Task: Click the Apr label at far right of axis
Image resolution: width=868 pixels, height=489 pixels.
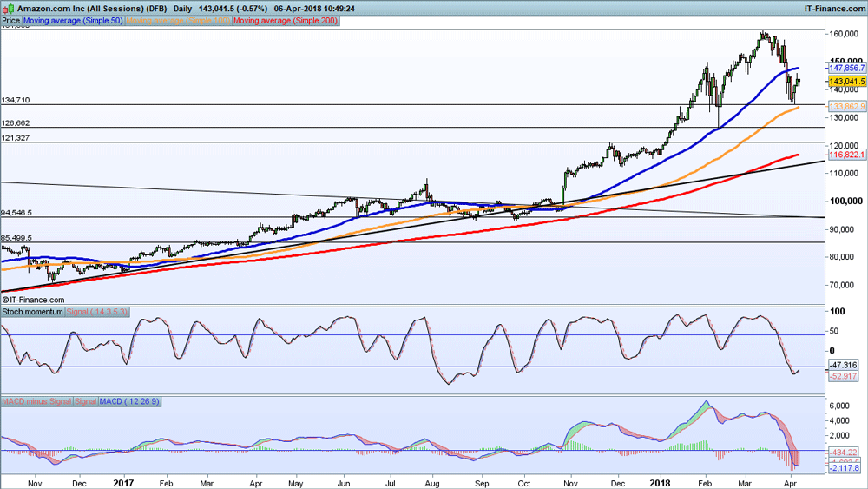Action: tap(791, 484)
